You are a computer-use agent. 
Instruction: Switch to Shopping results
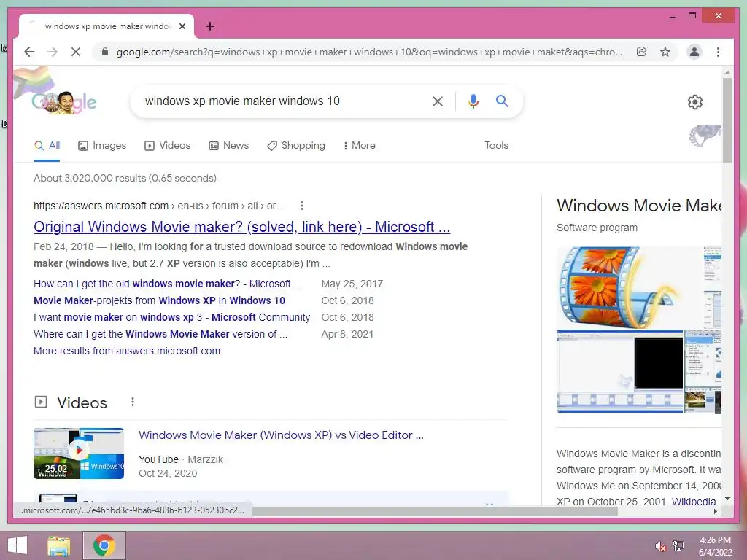(x=296, y=146)
